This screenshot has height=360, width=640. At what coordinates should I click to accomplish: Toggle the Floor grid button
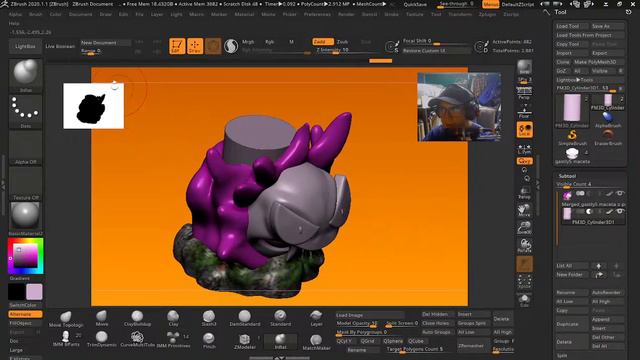point(524,111)
